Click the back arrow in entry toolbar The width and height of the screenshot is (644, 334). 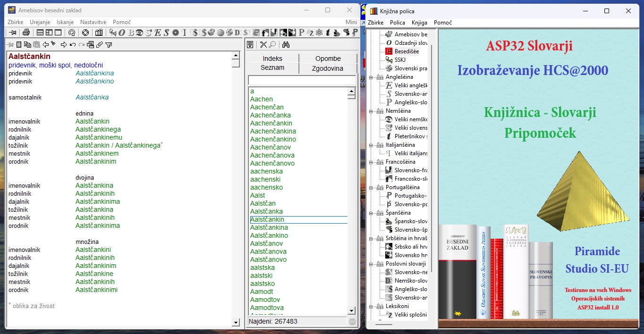tap(46, 44)
